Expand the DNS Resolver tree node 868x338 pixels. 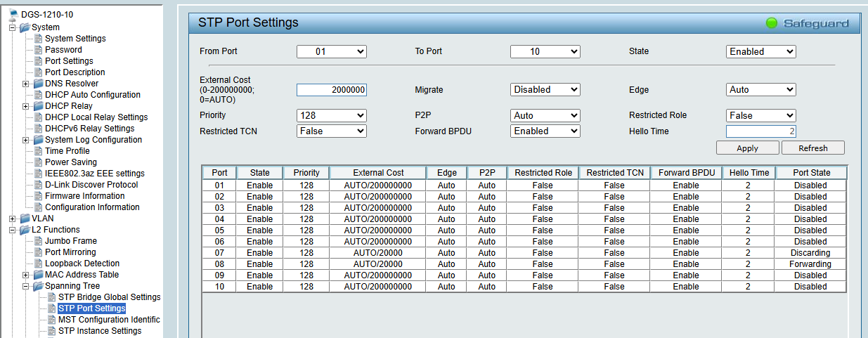click(26, 84)
